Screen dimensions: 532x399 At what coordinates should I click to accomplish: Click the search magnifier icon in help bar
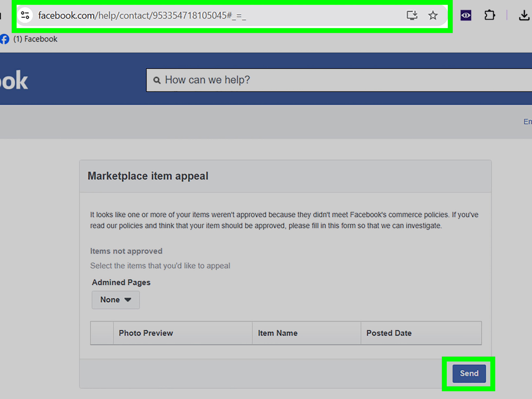click(157, 80)
